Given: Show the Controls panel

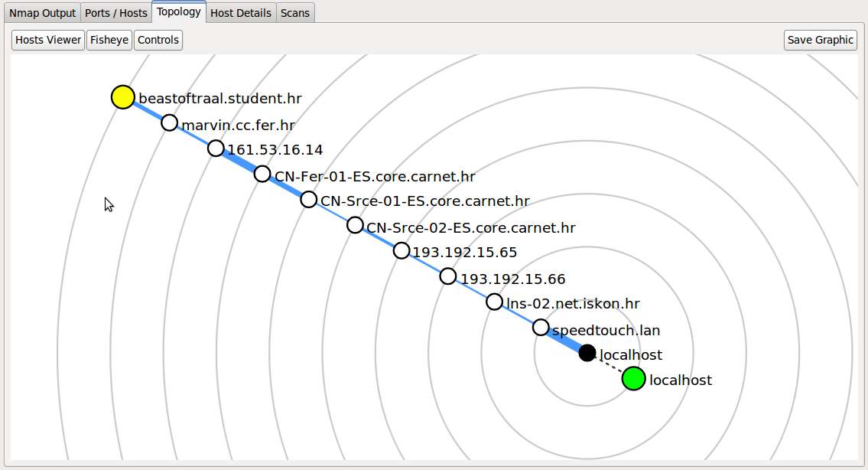Looking at the screenshot, I should click(x=158, y=40).
